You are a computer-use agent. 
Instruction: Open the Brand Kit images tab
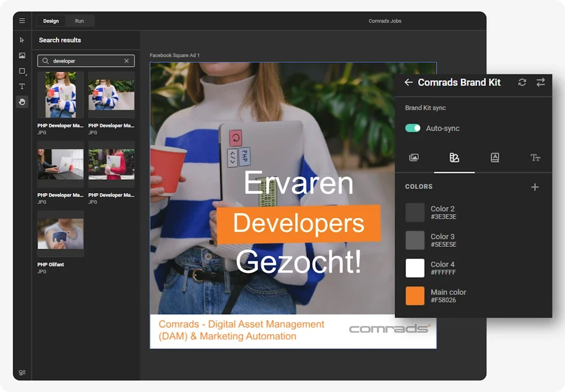[414, 157]
